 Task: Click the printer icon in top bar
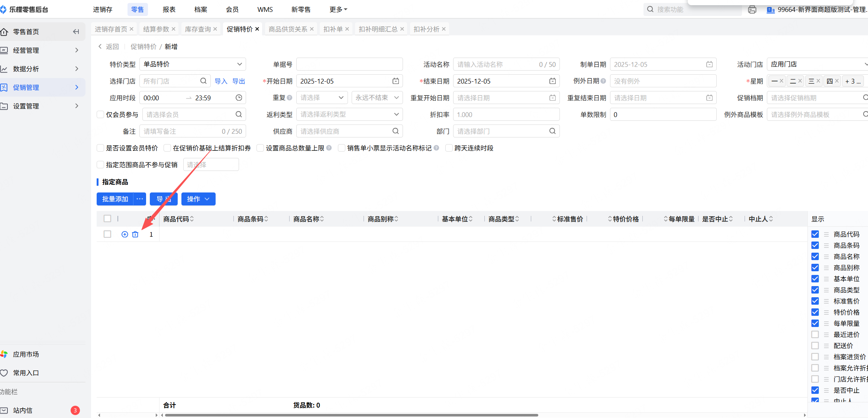click(x=752, y=10)
